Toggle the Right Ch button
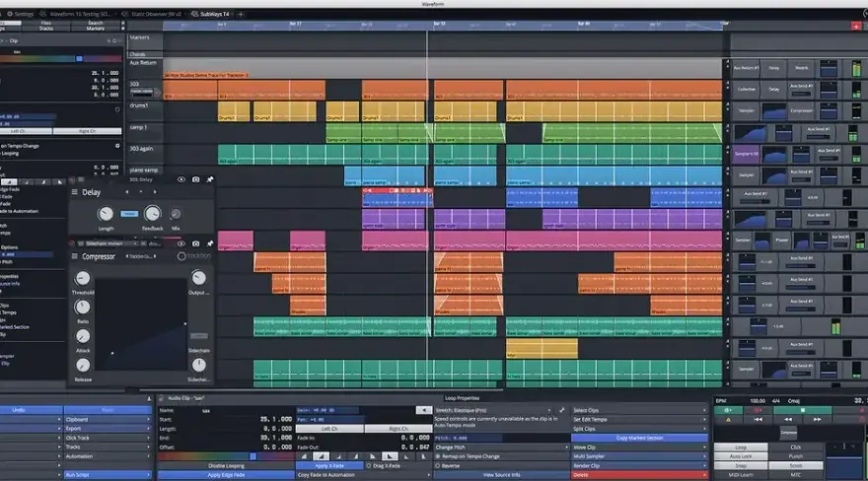Viewport: 868px width, 481px height. [x=398, y=429]
